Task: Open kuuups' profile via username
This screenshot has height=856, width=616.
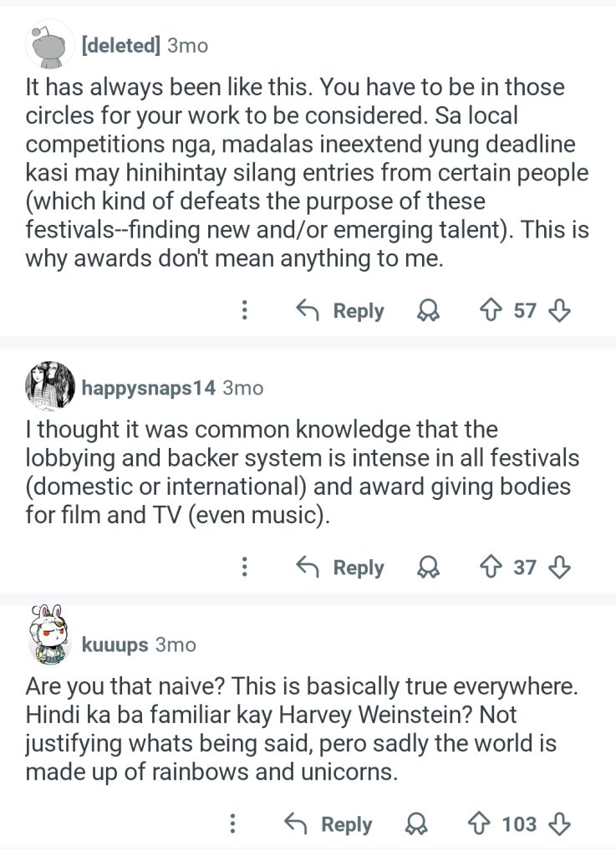Action: 115,645
